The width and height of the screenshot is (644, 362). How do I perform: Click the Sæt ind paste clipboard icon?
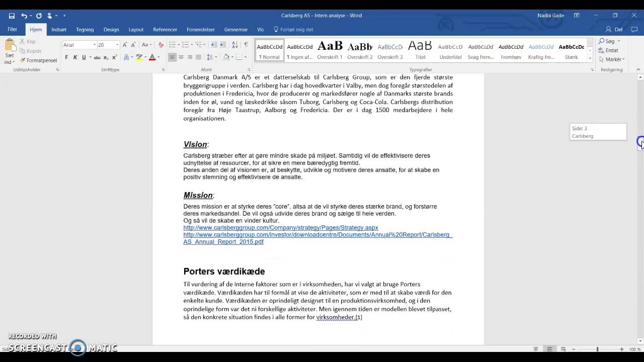pos(10,46)
